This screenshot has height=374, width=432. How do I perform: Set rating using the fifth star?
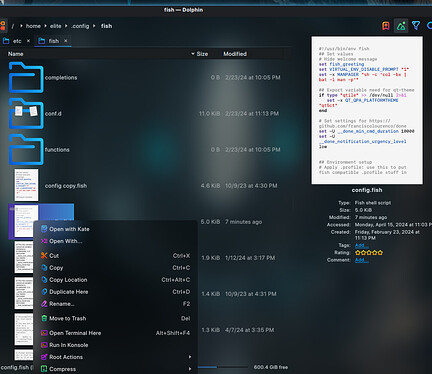coord(380,253)
